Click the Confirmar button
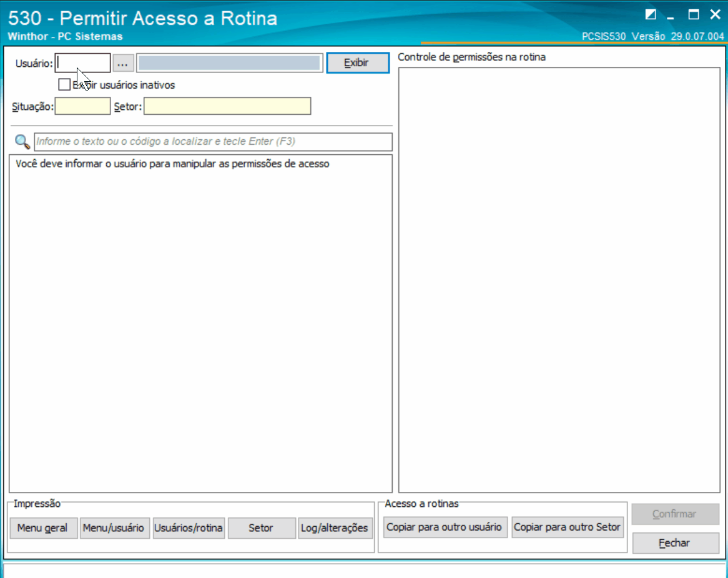 (675, 514)
